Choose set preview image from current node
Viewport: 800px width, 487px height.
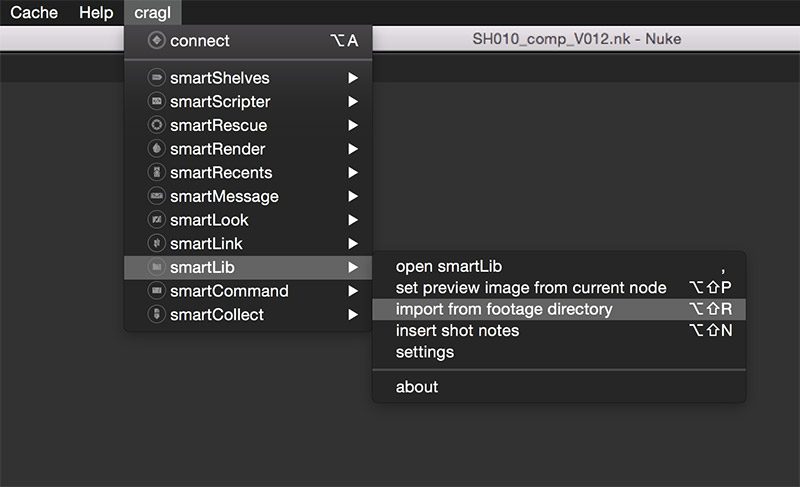530,288
